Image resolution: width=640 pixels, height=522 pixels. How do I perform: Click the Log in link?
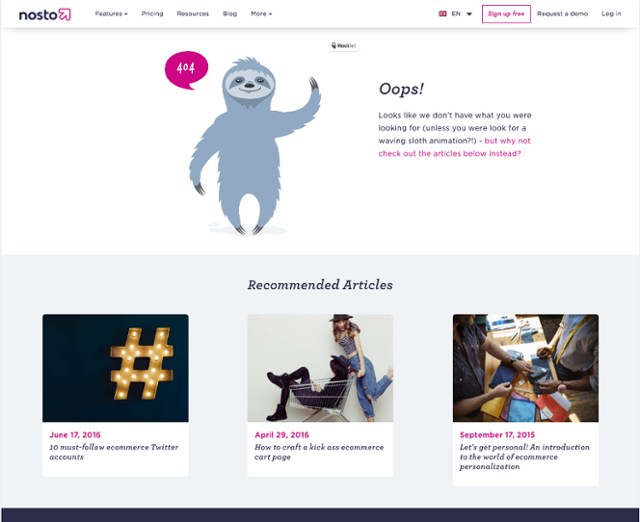click(x=611, y=14)
